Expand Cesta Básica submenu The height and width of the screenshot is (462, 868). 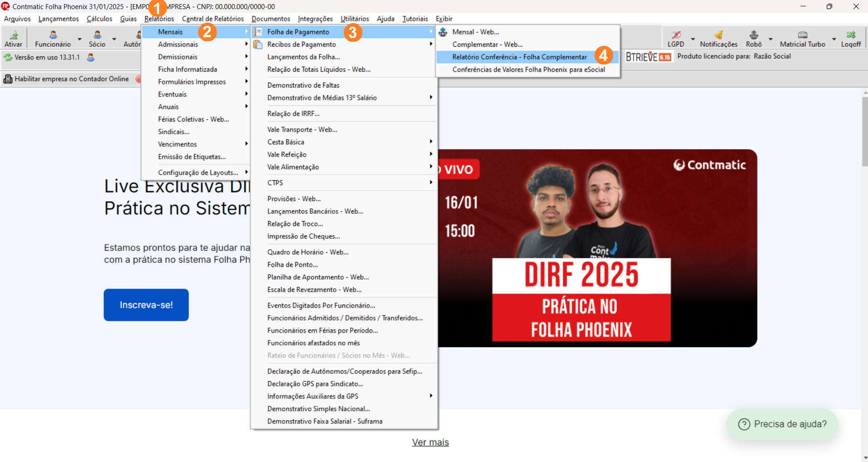pos(344,142)
